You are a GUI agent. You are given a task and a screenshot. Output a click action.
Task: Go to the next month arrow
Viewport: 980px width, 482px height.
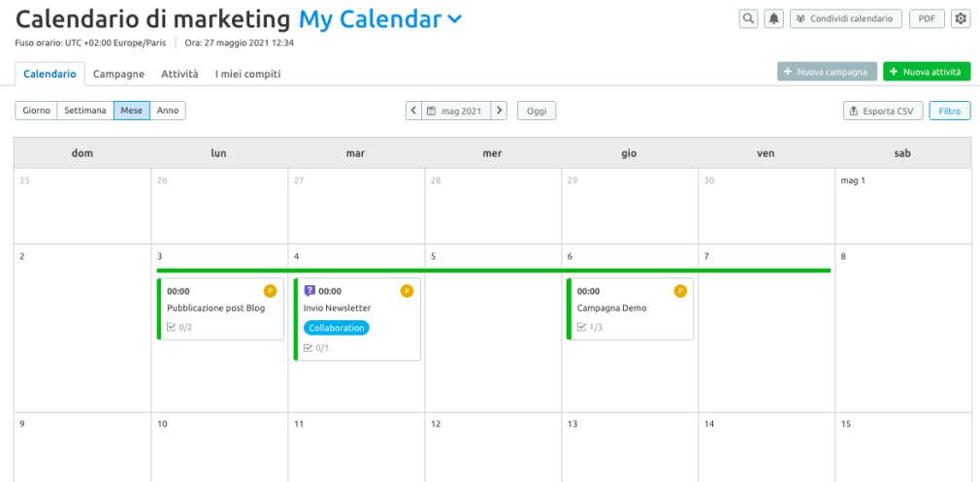499,111
